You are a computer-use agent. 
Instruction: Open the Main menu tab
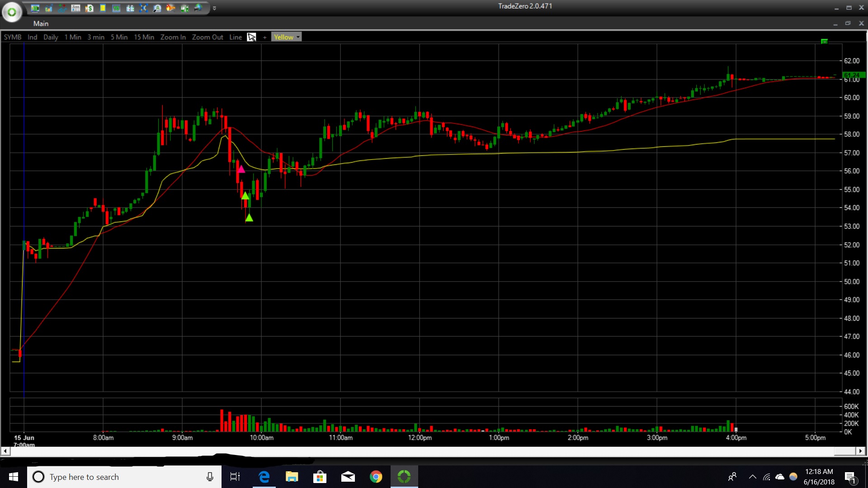tap(41, 23)
